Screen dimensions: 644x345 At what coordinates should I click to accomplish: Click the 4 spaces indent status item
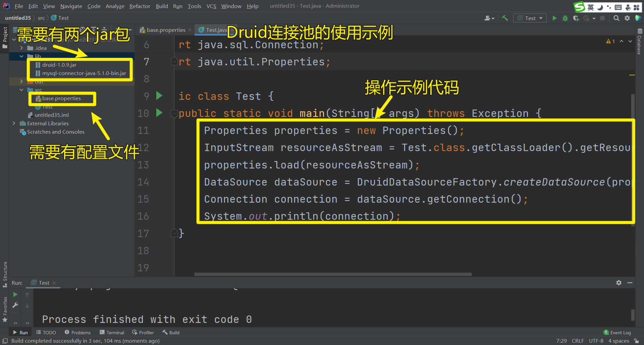619,341
